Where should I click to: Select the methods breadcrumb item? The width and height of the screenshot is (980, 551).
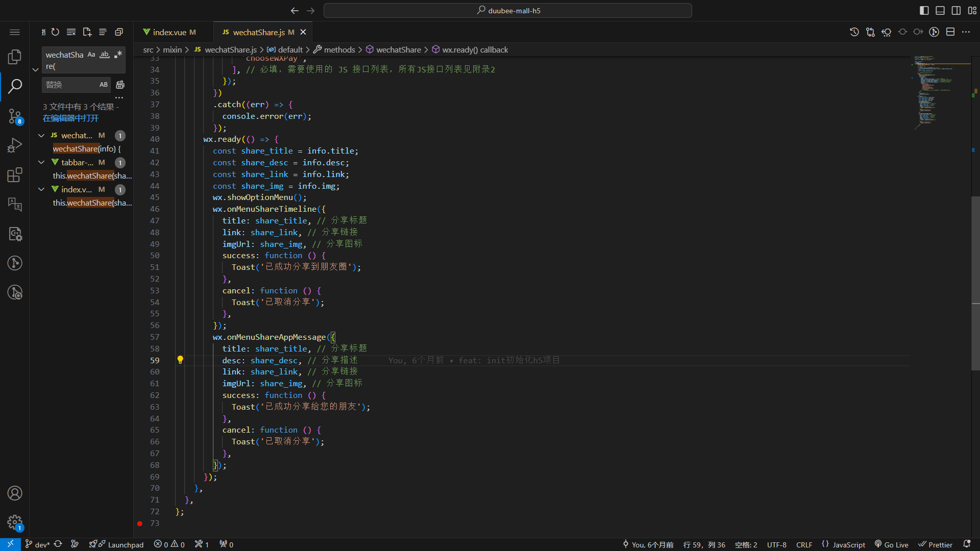pos(339,49)
